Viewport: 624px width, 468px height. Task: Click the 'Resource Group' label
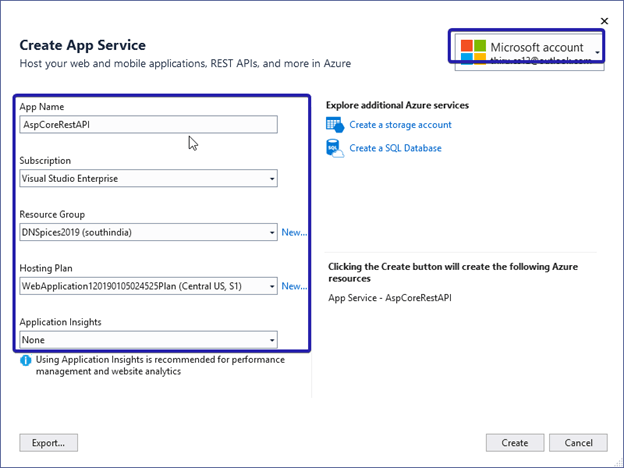pyautogui.click(x=52, y=214)
